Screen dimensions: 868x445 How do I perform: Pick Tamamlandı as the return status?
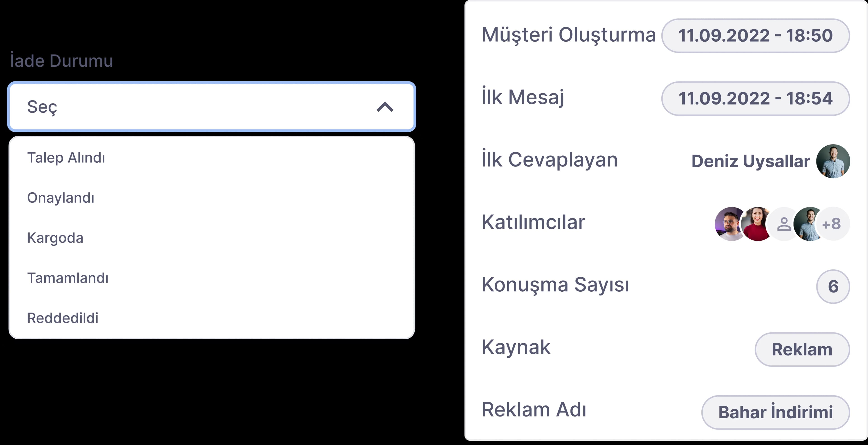pos(68,277)
